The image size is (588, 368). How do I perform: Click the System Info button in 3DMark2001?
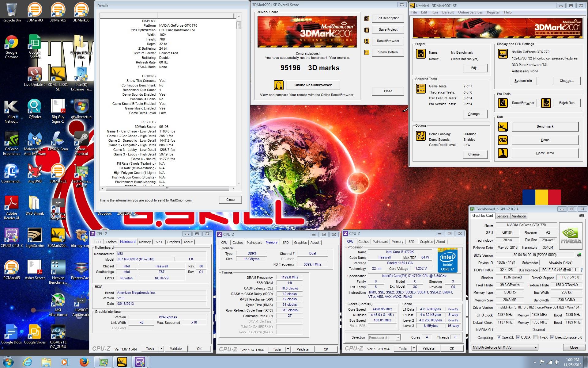click(x=523, y=81)
